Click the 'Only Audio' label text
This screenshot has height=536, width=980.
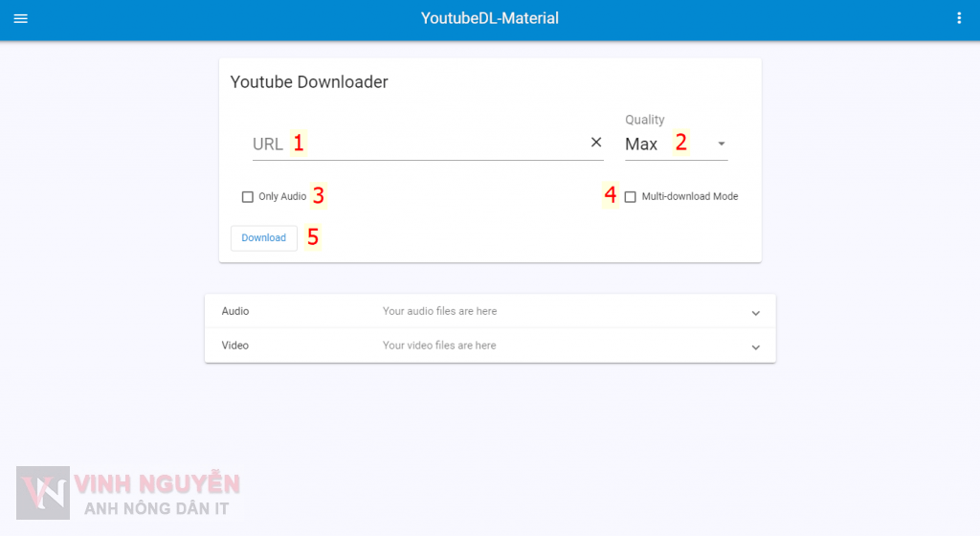point(282,197)
